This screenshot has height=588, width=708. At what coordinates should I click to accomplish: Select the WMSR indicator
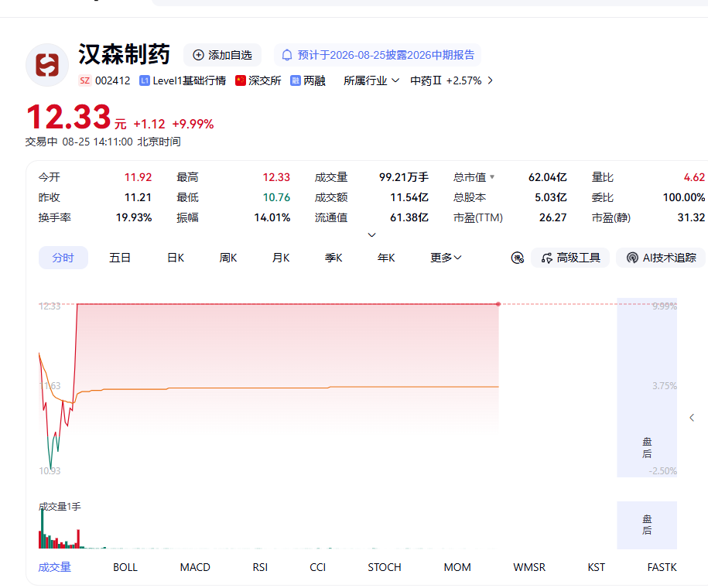[529, 567]
